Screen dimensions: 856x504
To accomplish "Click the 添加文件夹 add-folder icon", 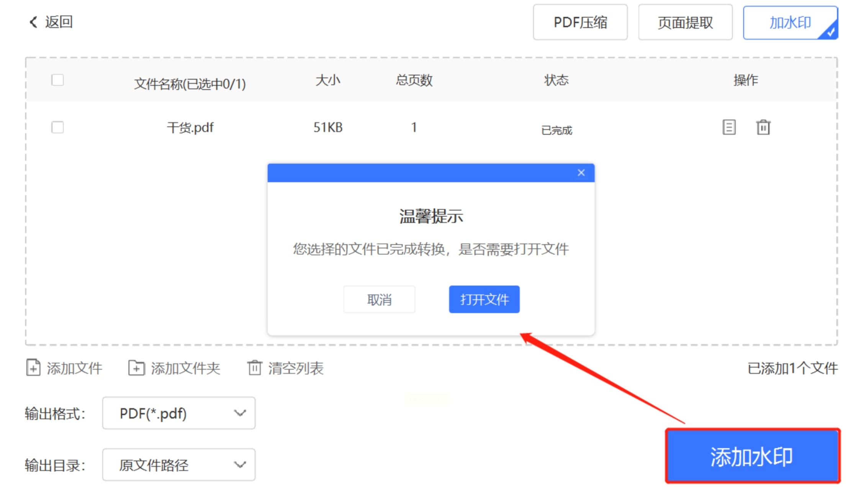I will (136, 368).
